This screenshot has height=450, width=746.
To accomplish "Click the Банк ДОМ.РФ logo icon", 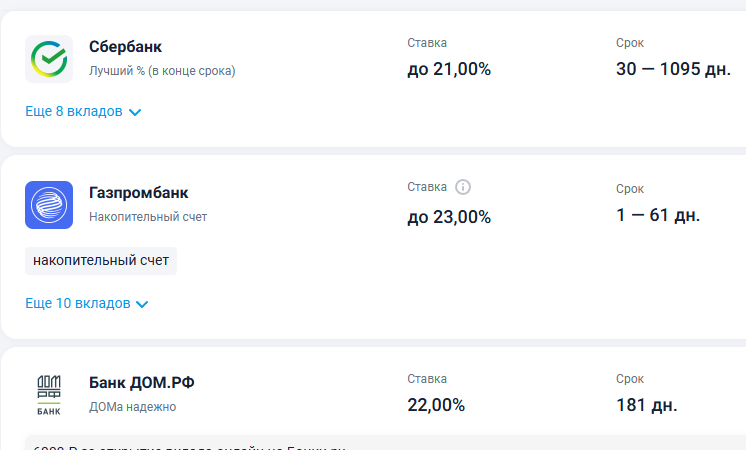I will (49, 395).
